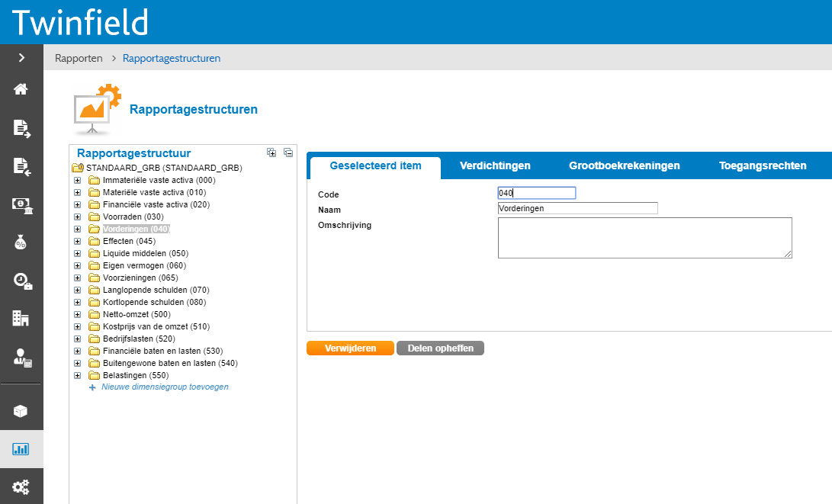Open the money bag percent icon in sidebar
This screenshot has height=504, width=832.
click(x=21, y=242)
